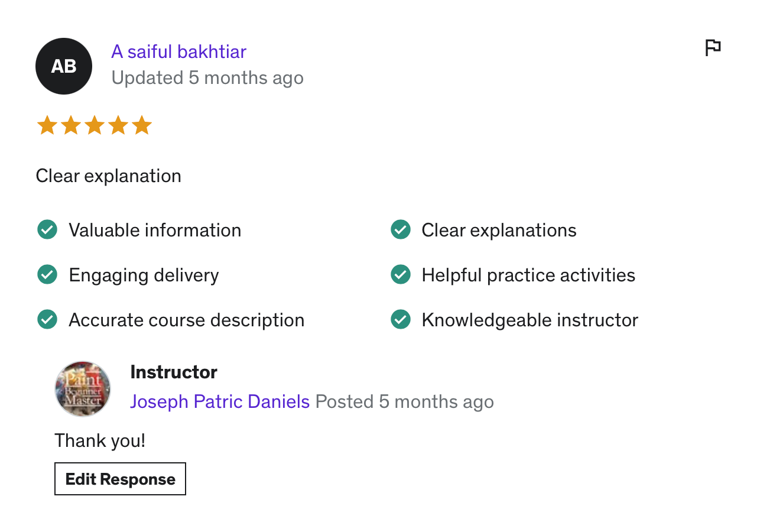This screenshot has height=532, width=760.
Task: Click the third rating star
Action: pos(95,125)
